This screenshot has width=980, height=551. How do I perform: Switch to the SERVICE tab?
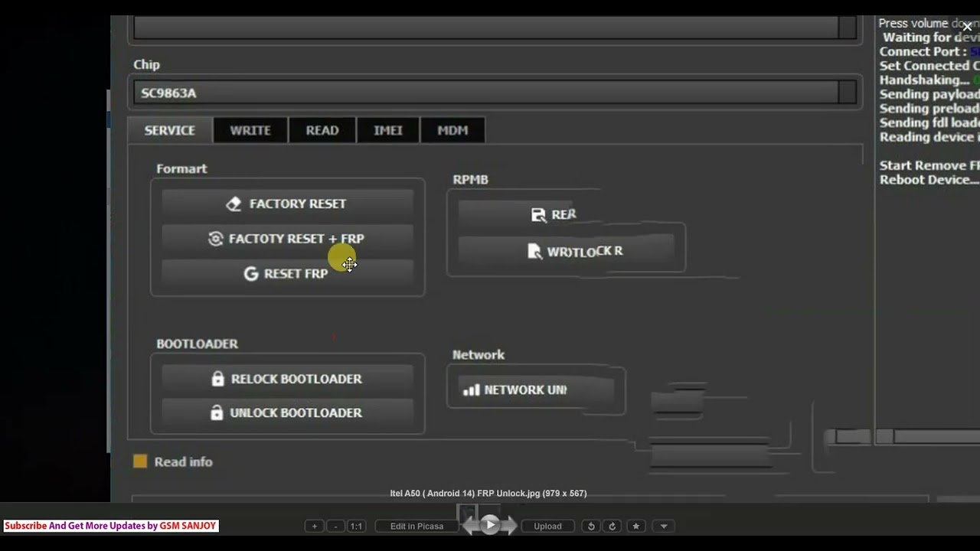pyautogui.click(x=170, y=130)
